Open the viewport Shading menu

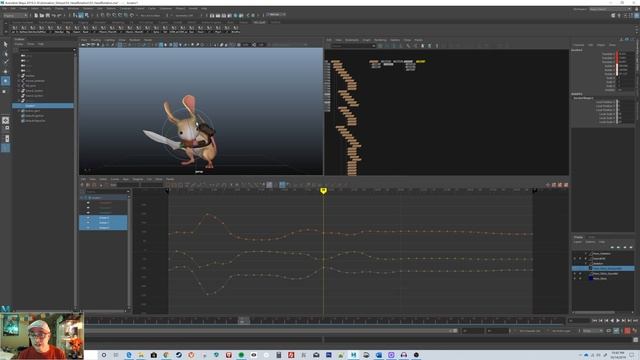(x=96, y=40)
